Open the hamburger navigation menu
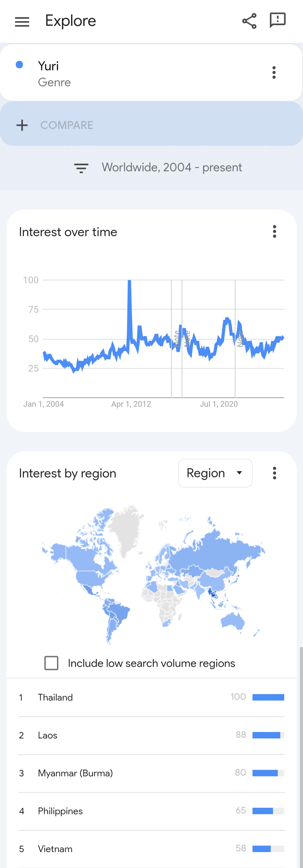Screen dimensions: 303x868 [22, 22]
